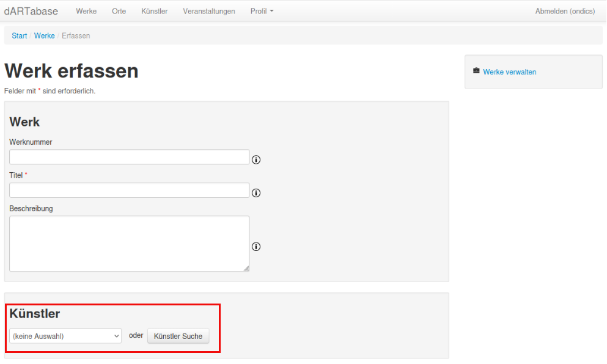Go to Orte in the navigation bar
Screen dimensions: 607x364
(119, 11)
